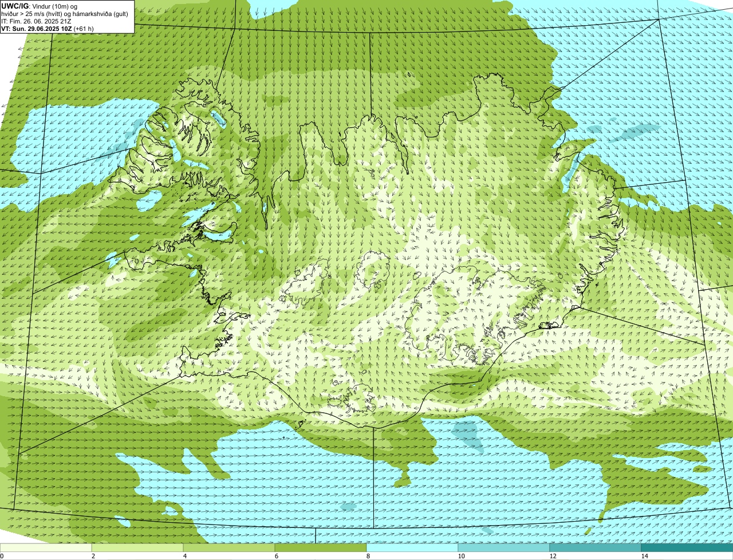Screen dimensions: 733x560
Task: Click the title line 'UWC/IG: Vindur (10m) og'
Action: pyautogui.click(x=40, y=6)
